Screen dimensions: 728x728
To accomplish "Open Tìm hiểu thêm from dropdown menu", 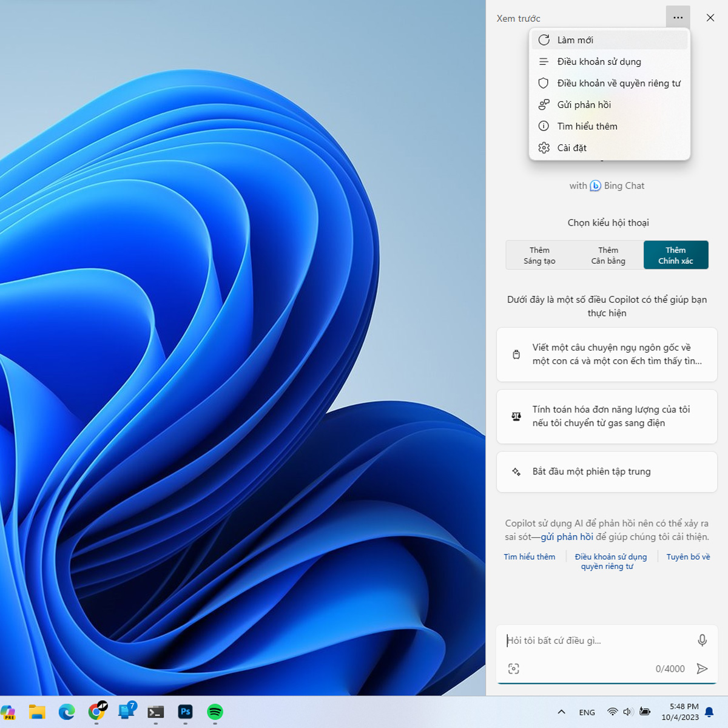I will click(610, 126).
